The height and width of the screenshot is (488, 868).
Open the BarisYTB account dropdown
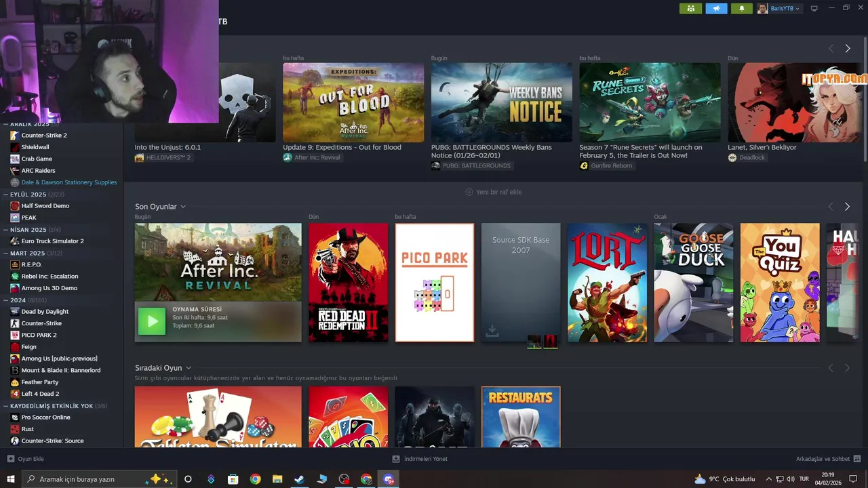coord(779,8)
